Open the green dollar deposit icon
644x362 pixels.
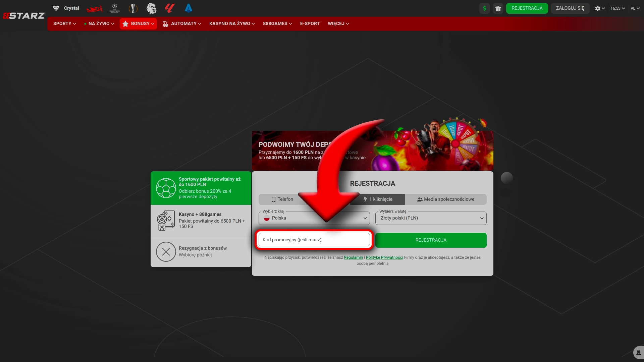(x=484, y=8)
